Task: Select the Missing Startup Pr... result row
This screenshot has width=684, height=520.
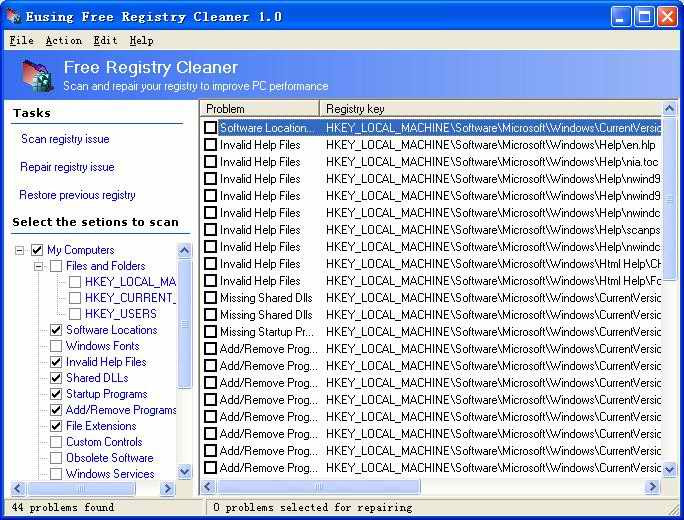Action: click(266, 332)
